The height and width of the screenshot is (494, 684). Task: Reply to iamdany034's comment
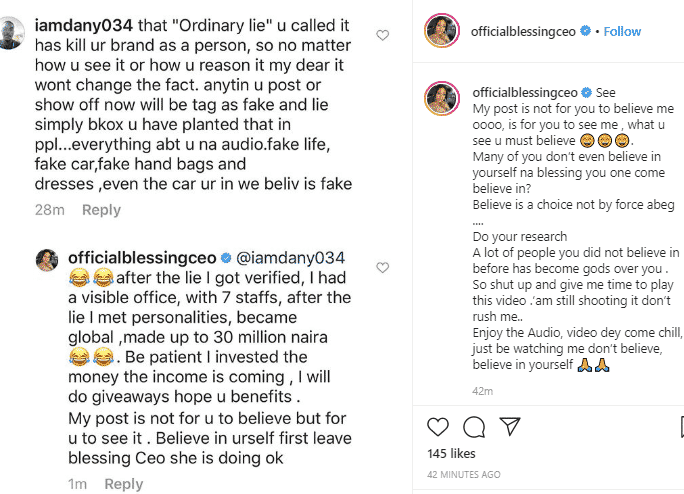point(101,210)
